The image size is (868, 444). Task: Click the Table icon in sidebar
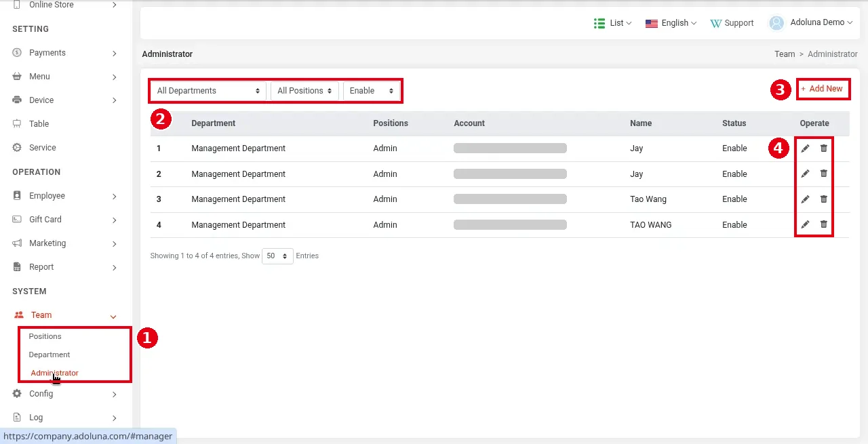pos(17,124)
